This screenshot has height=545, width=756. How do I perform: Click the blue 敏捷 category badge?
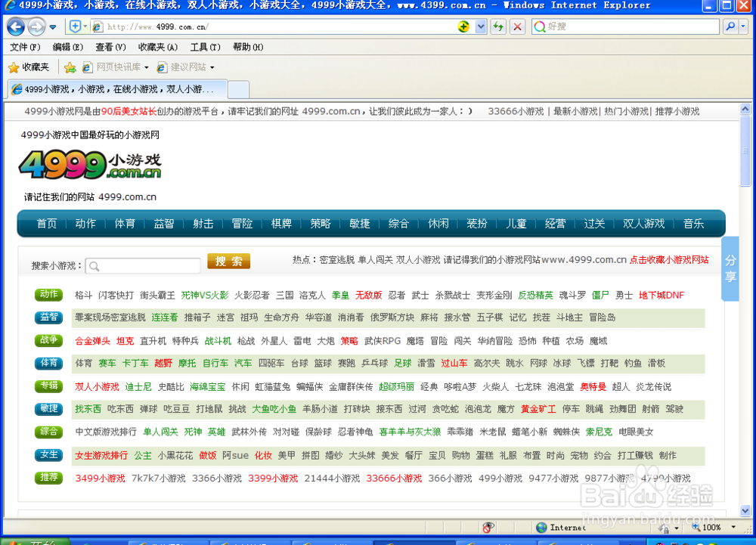48,409
